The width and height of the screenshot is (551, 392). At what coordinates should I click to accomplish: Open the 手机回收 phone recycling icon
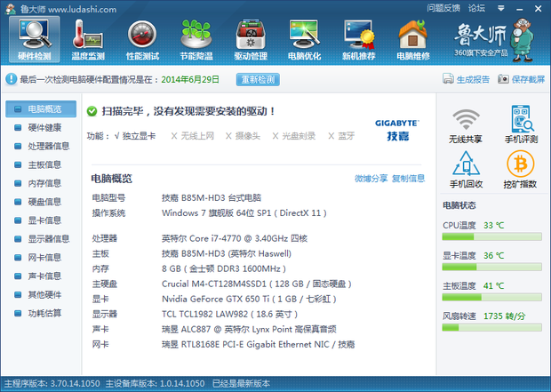click(x=466, y=170)
